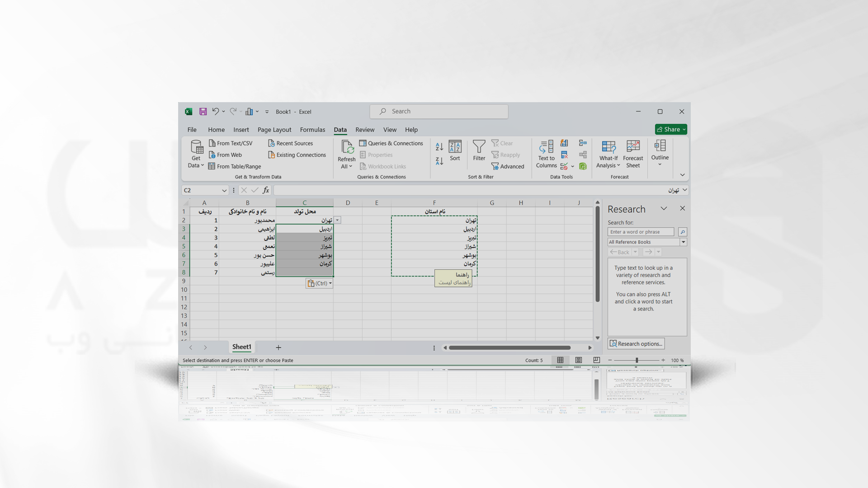
Task: Open the Data tab in ribbon
Action: pyautogui.click(x=339, y=129)
